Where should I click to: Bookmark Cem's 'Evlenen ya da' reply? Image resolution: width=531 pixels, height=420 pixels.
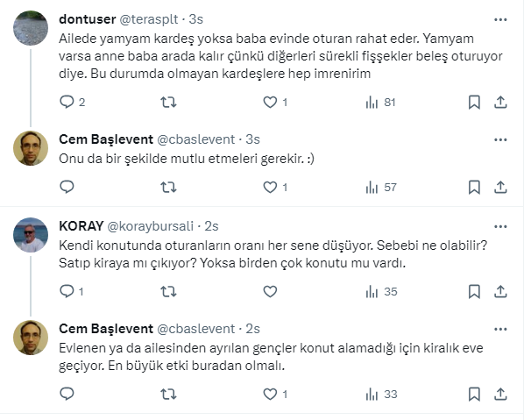[473, 395]
